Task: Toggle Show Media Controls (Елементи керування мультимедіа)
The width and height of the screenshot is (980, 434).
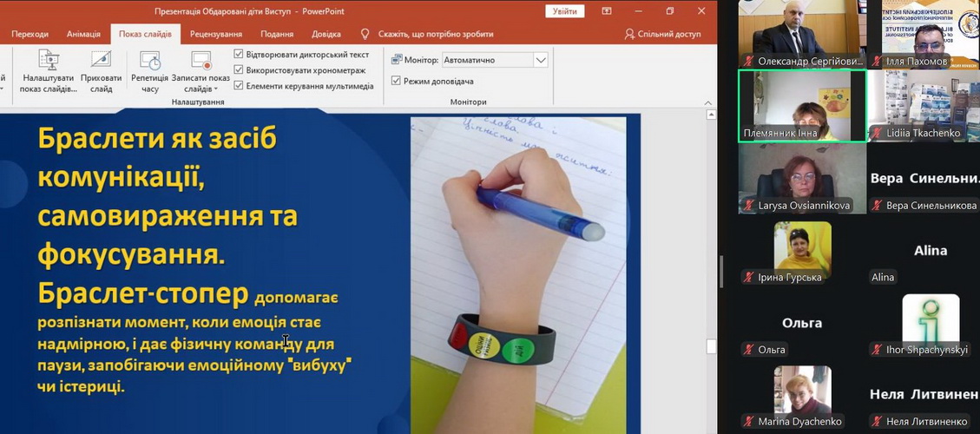Action: [239, 86]
